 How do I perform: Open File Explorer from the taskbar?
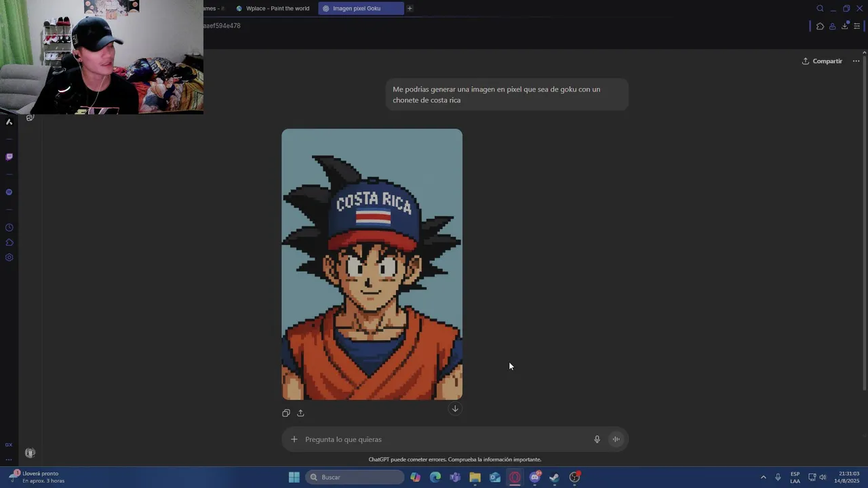pos(475,477)
